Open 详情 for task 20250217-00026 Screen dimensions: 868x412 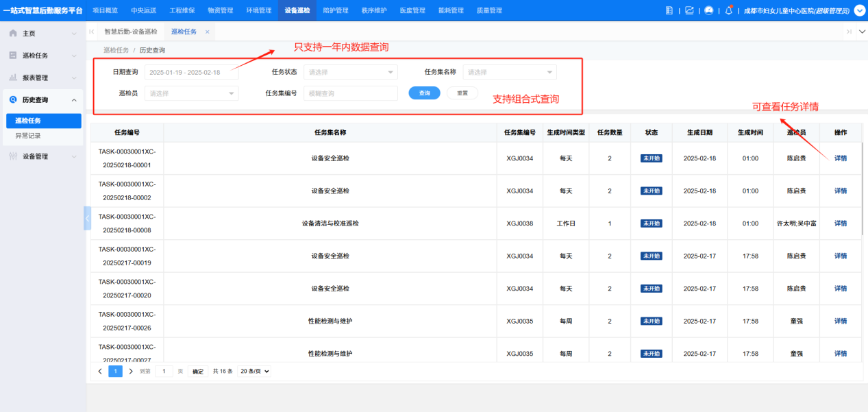841,321
